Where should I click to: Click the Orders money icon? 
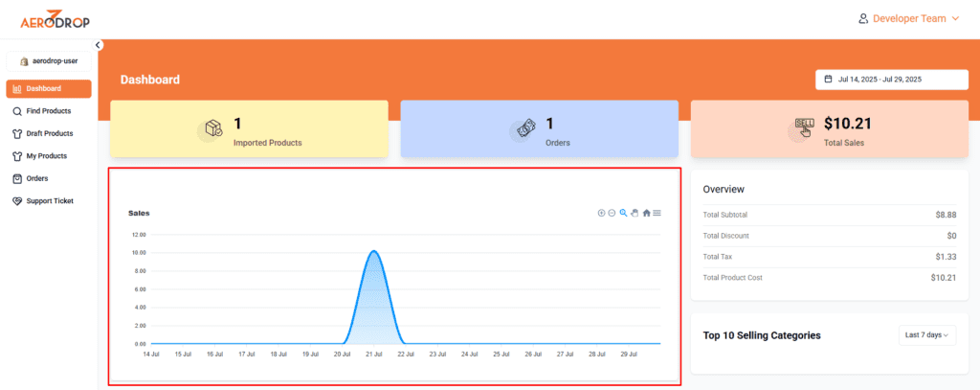click(525, 128)
